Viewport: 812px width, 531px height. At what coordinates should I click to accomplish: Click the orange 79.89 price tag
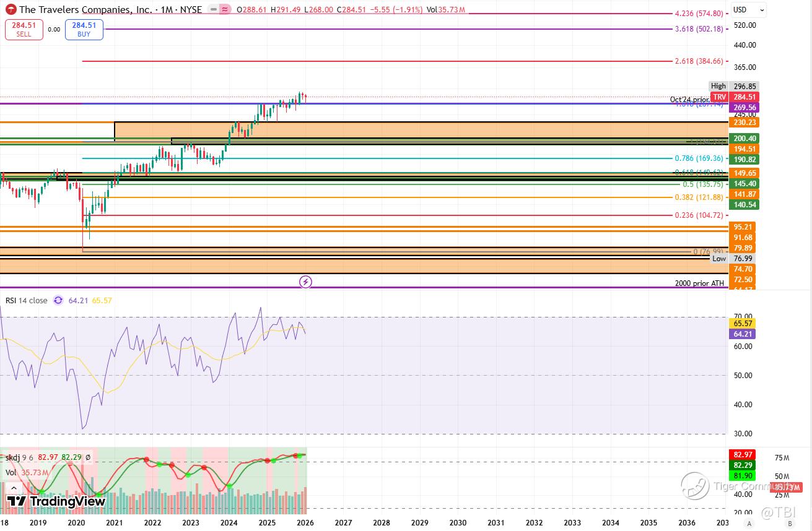coord(743,248)
